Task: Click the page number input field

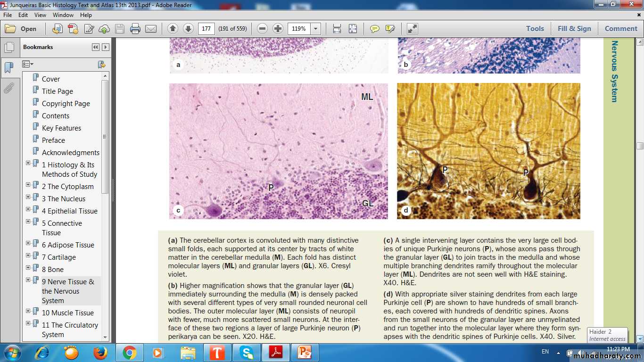Action: tap(206, 29)
